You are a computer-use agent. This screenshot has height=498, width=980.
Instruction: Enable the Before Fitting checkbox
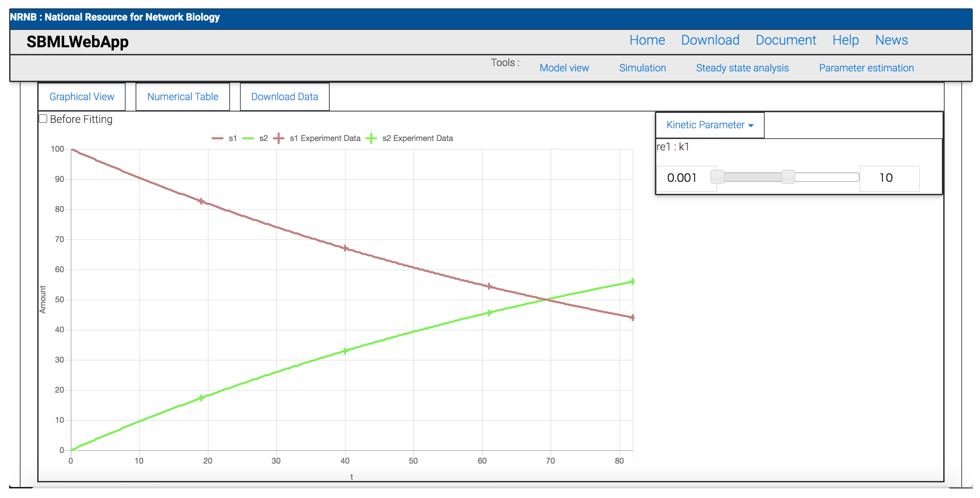tap(43, 119)
